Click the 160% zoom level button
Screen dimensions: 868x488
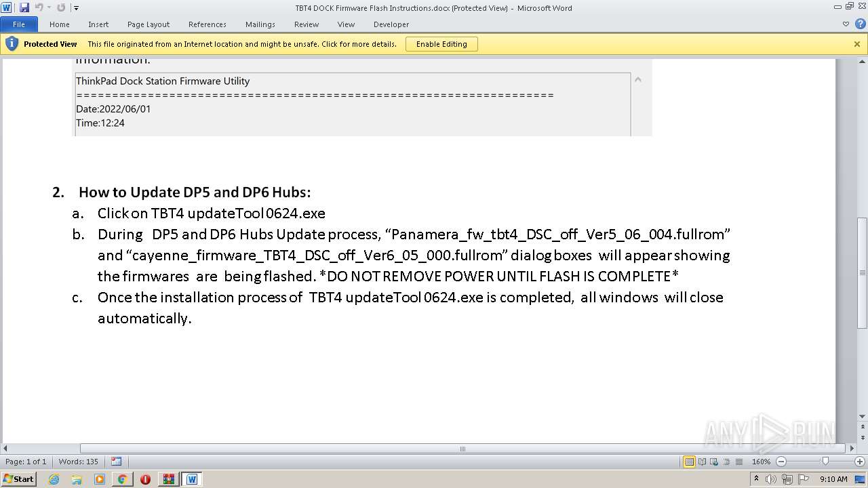click(x=761, y=462)
